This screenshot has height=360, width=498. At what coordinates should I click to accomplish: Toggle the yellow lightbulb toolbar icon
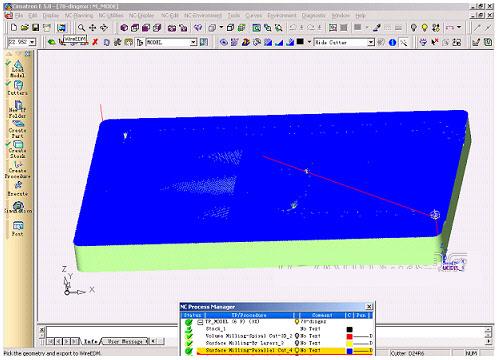(424, 28)
